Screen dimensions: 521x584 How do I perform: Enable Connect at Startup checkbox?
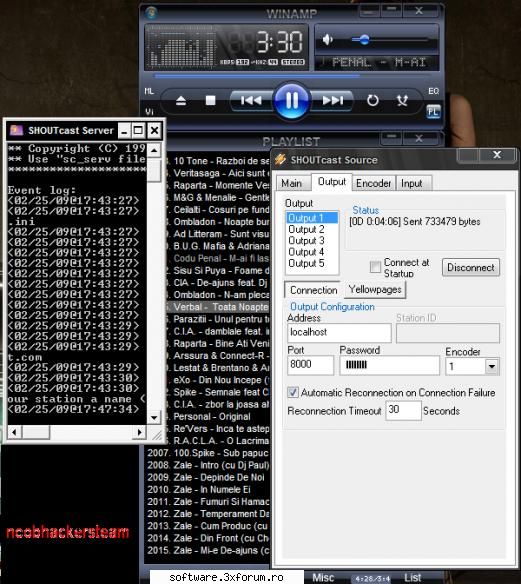[x=375, y=267]
